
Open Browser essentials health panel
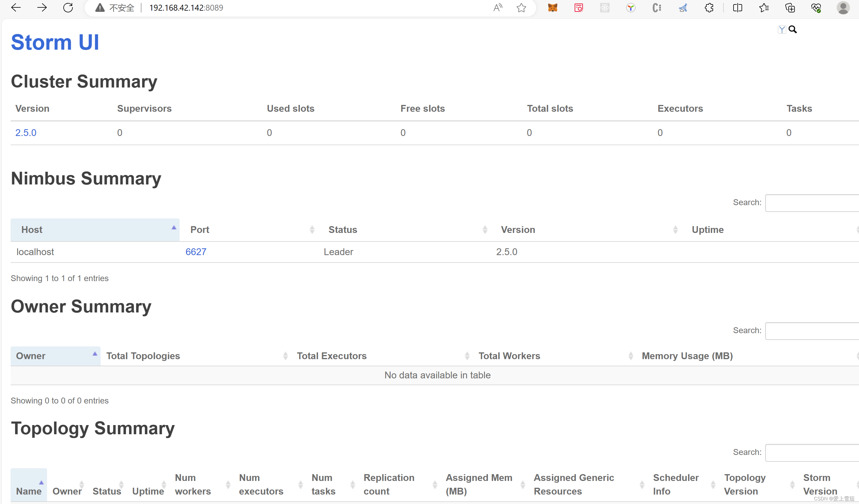[816, 7]
